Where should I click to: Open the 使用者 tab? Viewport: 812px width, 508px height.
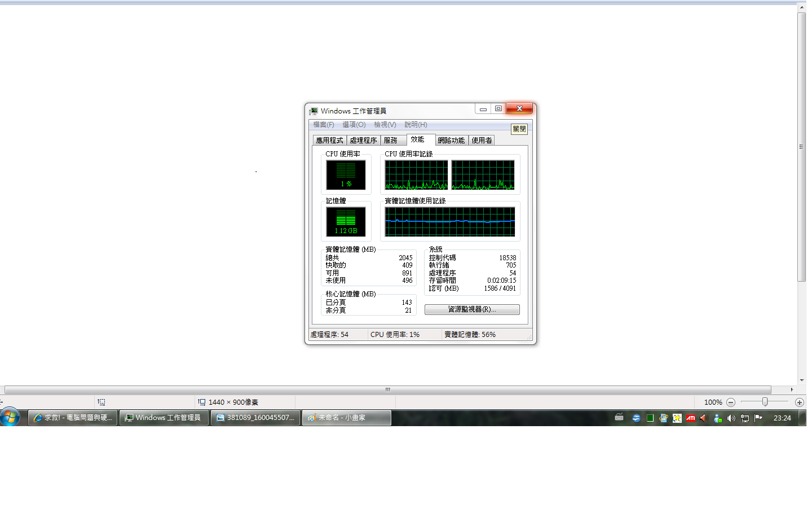click(482, 141)
